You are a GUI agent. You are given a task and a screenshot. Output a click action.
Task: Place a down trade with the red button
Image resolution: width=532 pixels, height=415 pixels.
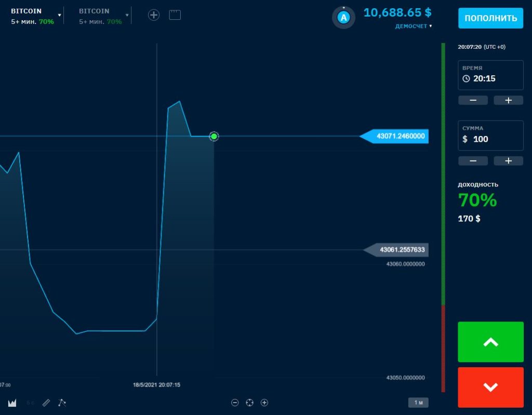490,387
